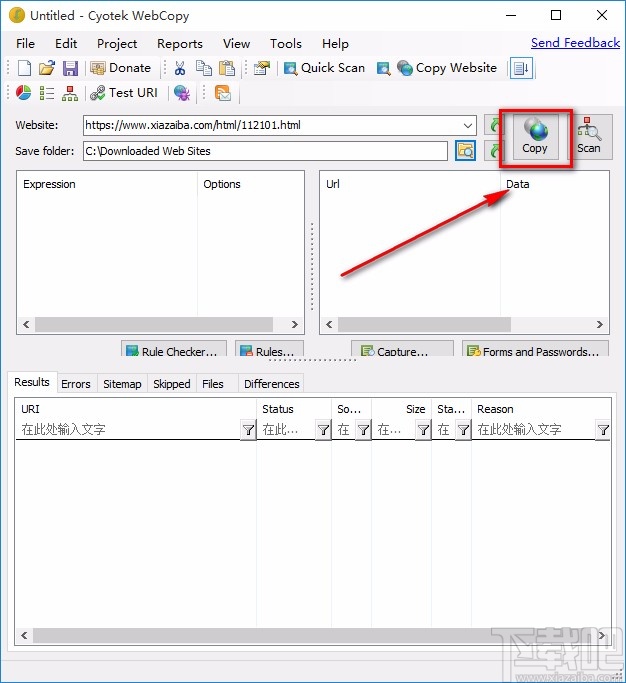Open the Tools menu
626x683 pixels.
click(x=286, y=44)
